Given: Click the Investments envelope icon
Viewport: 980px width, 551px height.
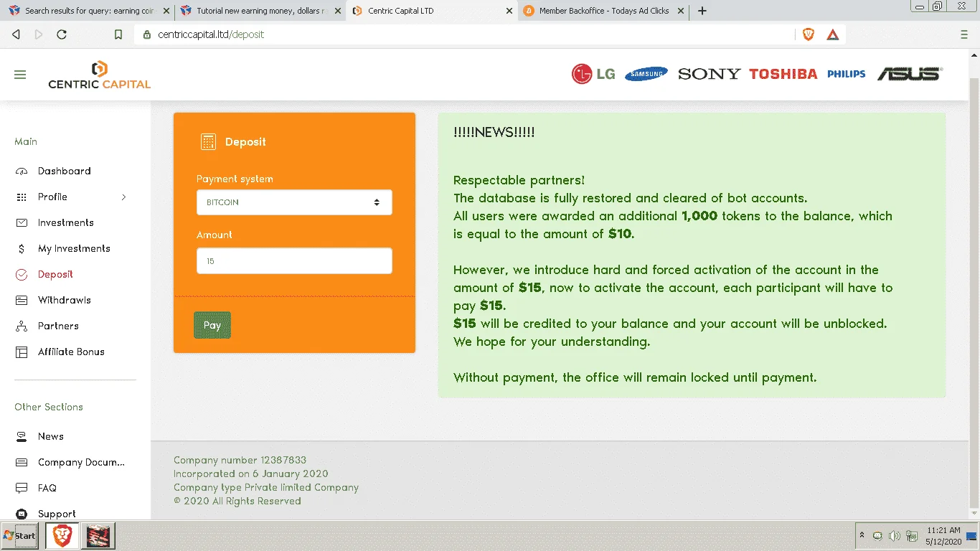Looking at the screenshot, I should point(22,223).
